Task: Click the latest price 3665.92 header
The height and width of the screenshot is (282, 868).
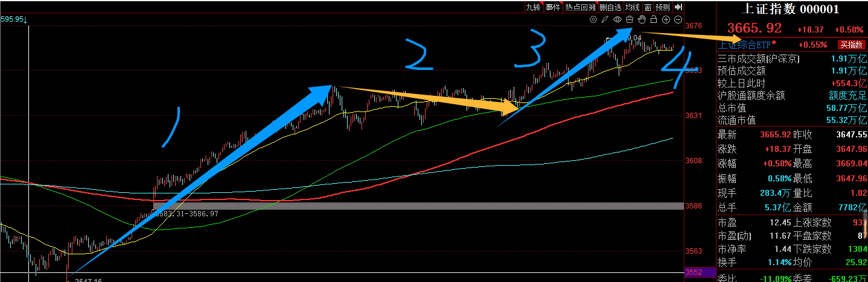Action: [x=754, y=28]
